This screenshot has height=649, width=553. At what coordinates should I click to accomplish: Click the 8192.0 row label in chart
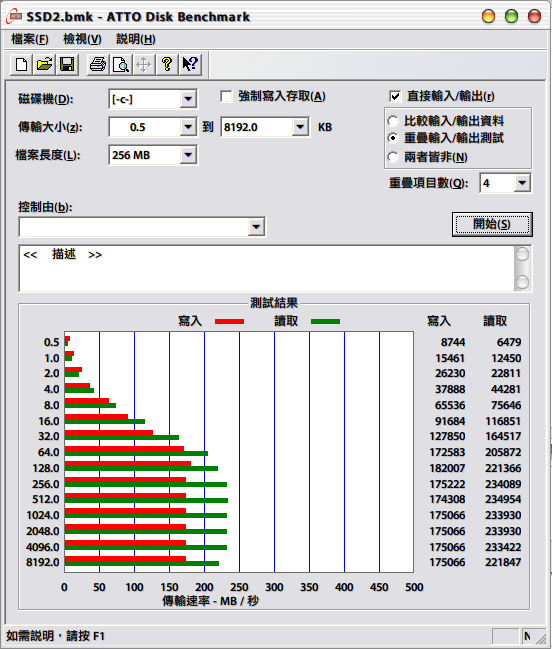click(x=43, y=562)
